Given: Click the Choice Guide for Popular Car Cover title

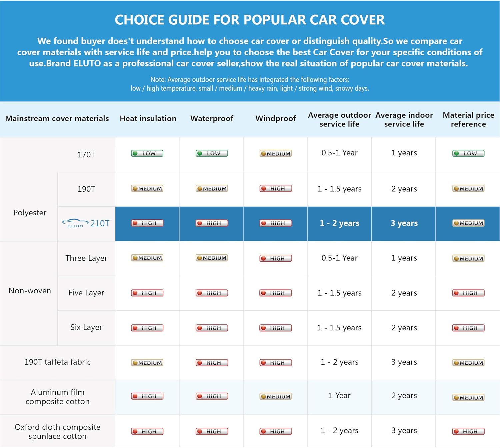Looking at the screenshot, I should coord(250,20).
